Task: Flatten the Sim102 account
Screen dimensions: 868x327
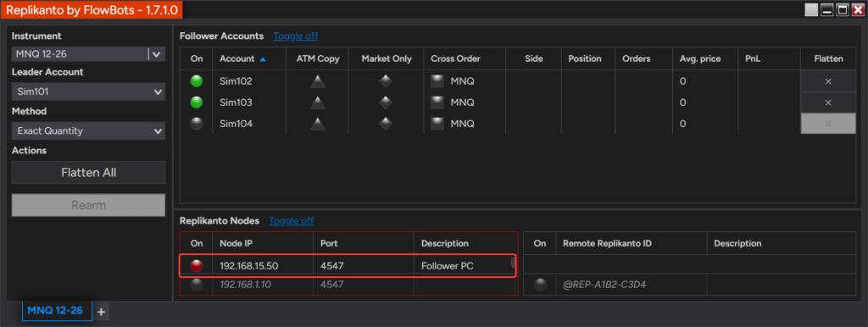Action: tap(828, 81)
